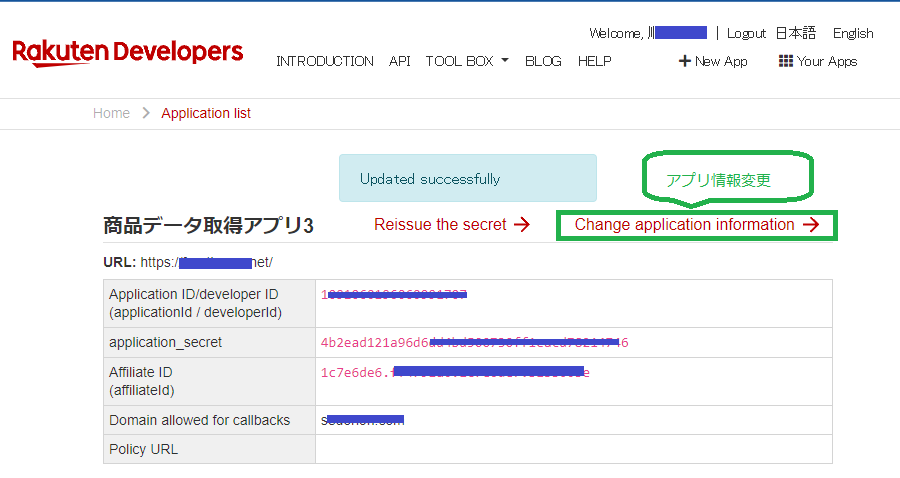Open the API menu item
Image resolution: width=900 pixels, height=478 pixels.
coord(399,61)
